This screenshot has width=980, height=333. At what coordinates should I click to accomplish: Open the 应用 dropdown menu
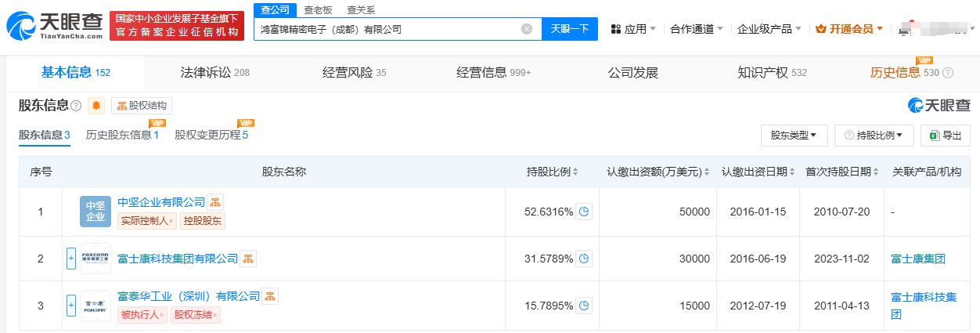(x=632, y=29)
